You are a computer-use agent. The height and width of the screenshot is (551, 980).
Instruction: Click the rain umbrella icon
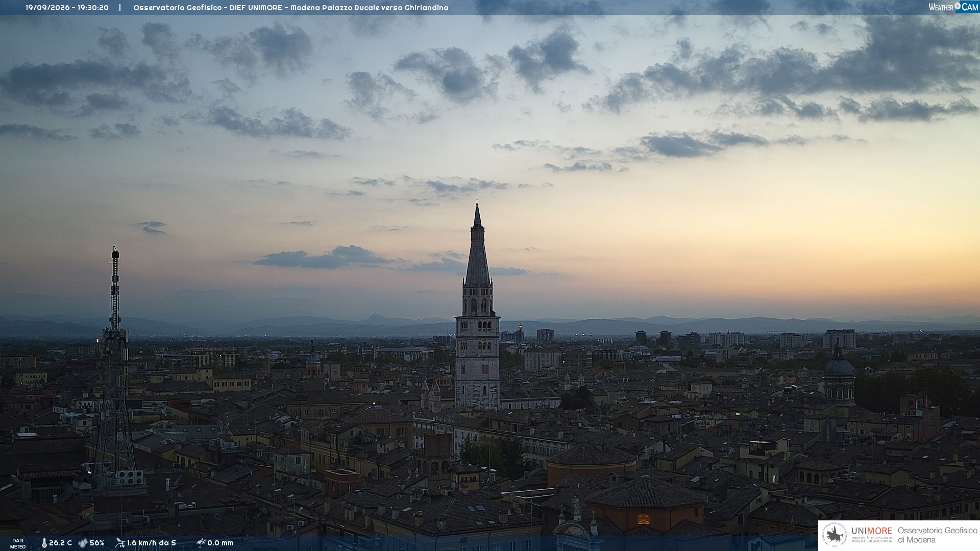(x=201, y=543)
